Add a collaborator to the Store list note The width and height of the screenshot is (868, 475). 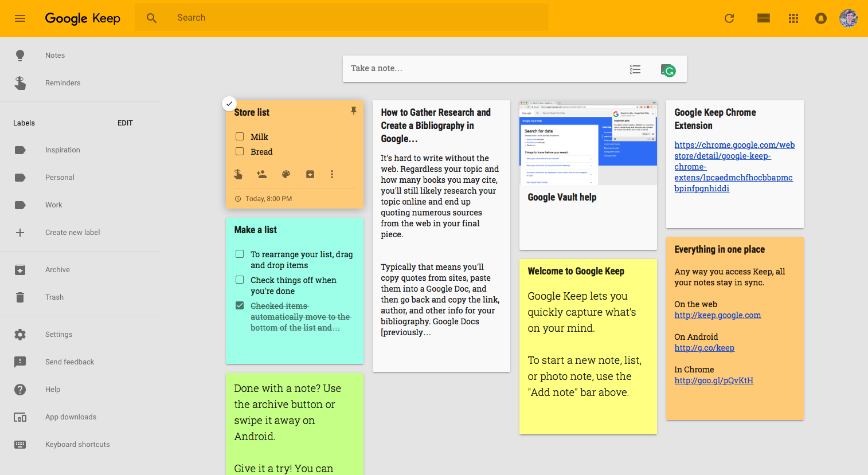click(x=261, y=174)
